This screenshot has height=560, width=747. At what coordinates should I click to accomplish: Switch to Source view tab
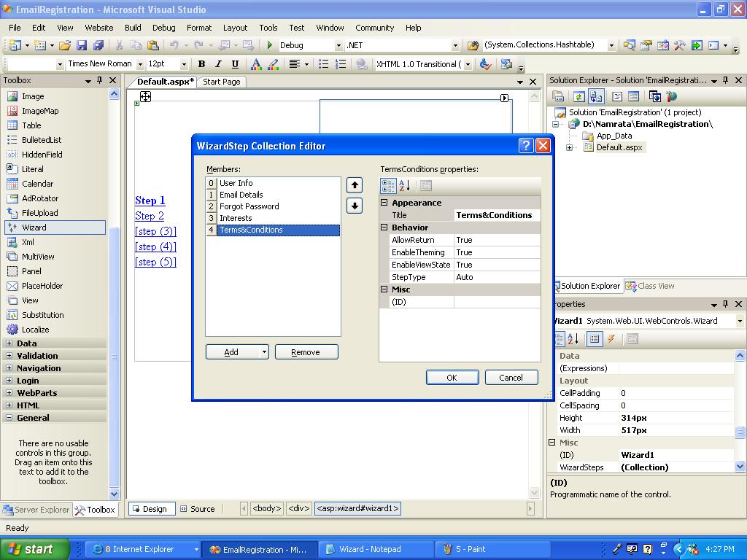198,508
